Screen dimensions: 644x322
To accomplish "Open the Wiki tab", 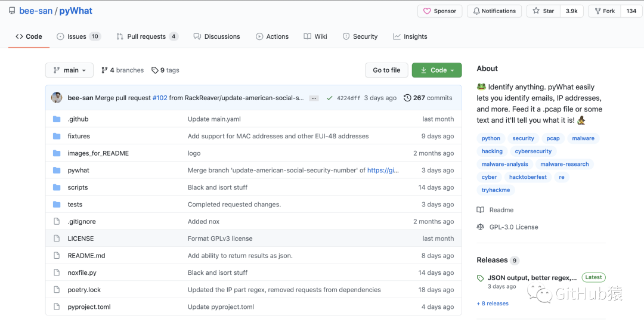I will point(315,36).
